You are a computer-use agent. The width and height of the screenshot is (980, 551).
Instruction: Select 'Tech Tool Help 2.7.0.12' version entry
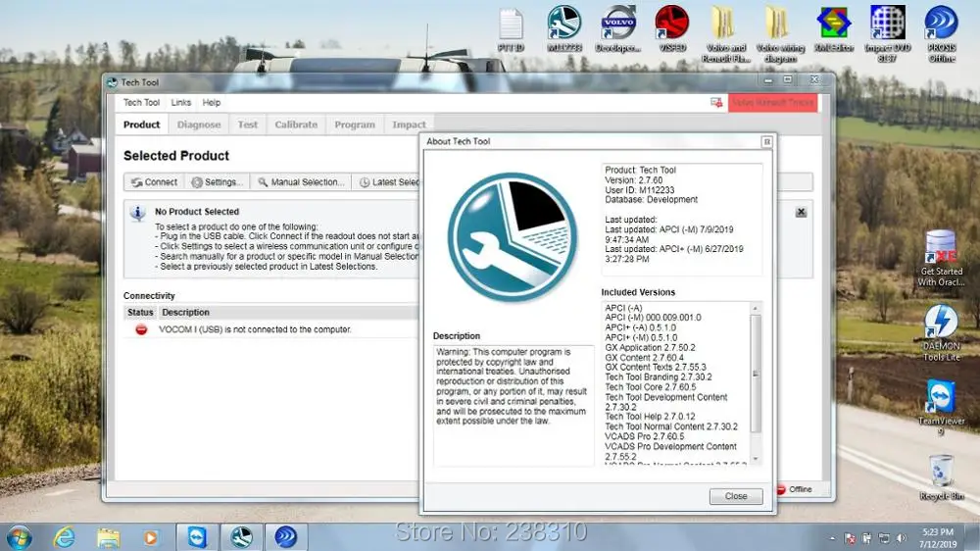[650, 417]
